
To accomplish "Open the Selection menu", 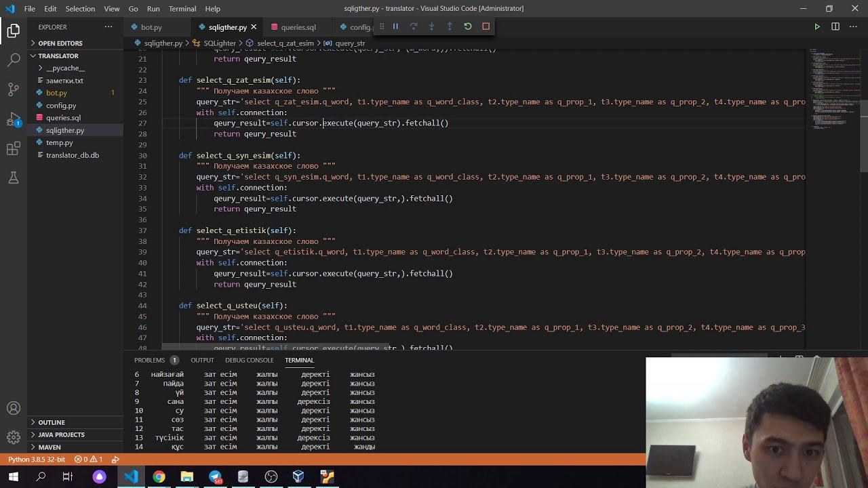I will pyautogui.click(x=80, y=9).
